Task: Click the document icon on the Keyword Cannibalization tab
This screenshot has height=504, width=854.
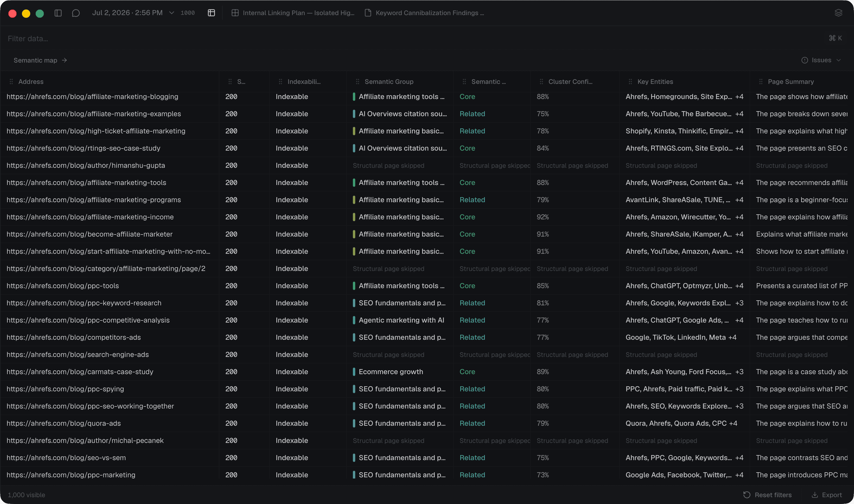Action: (368, 13)
